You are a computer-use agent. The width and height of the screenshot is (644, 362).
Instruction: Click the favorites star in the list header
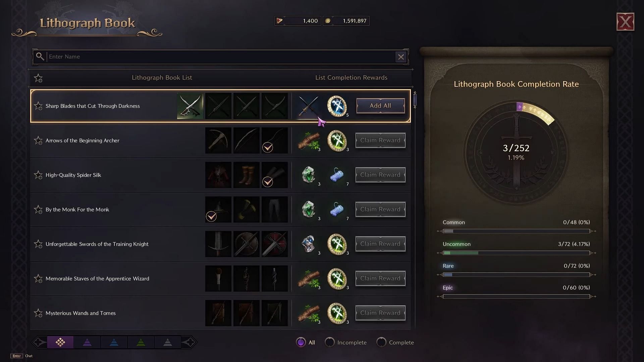(38, 78)
